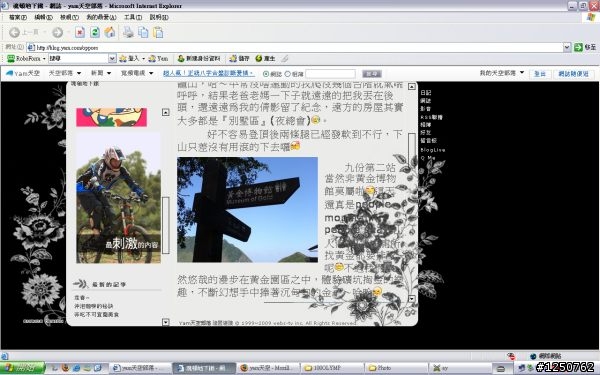The width and height of the screenshot is (600, 375).
Task: Switch to the 100OLYMP folder taskbar button
Action: coord(332,368)
